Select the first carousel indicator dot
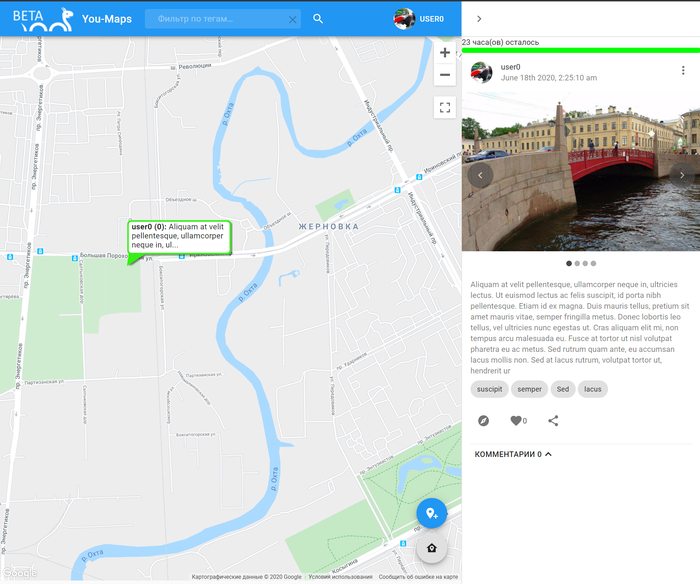The width and height of the screenshot is (700, 584). pyautogui.click(x=569, y=264)
